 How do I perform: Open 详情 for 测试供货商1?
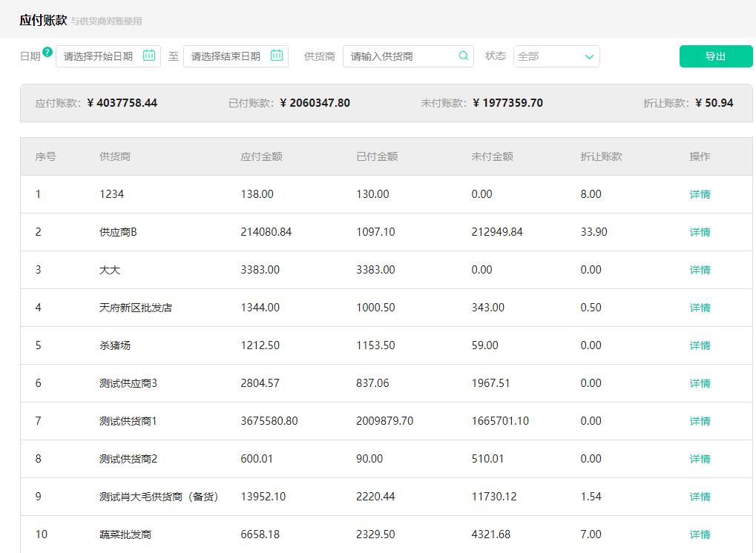pyautogui.click(x=698, y=420)
